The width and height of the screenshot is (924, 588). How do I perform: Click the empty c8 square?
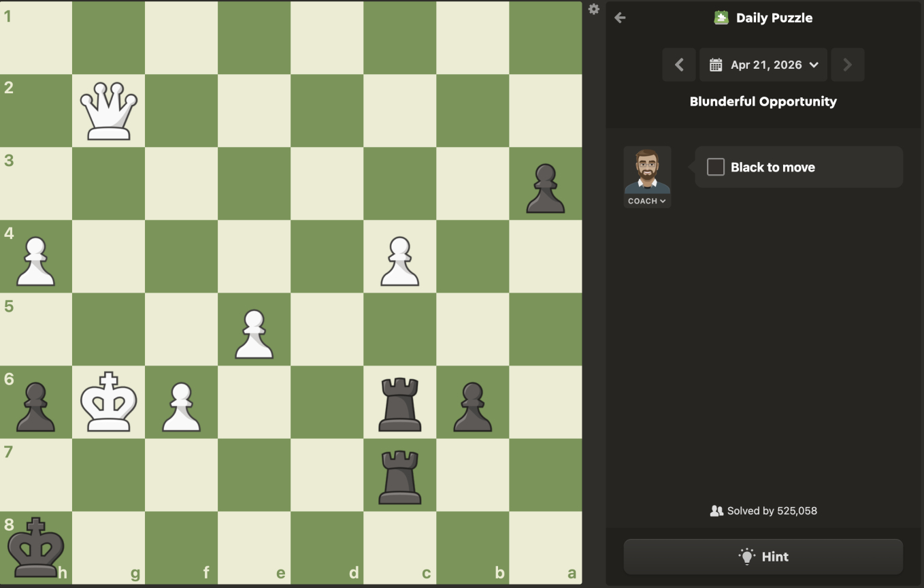tap(400, 548)
